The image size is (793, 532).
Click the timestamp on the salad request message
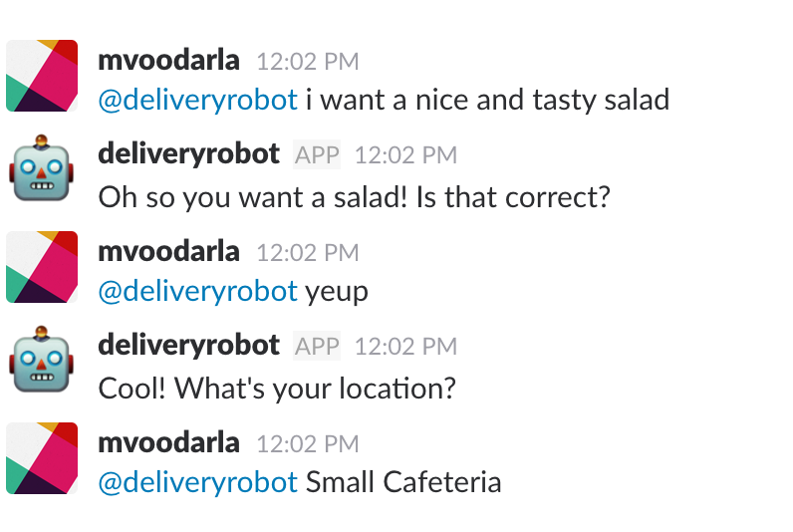click(307, 61)
